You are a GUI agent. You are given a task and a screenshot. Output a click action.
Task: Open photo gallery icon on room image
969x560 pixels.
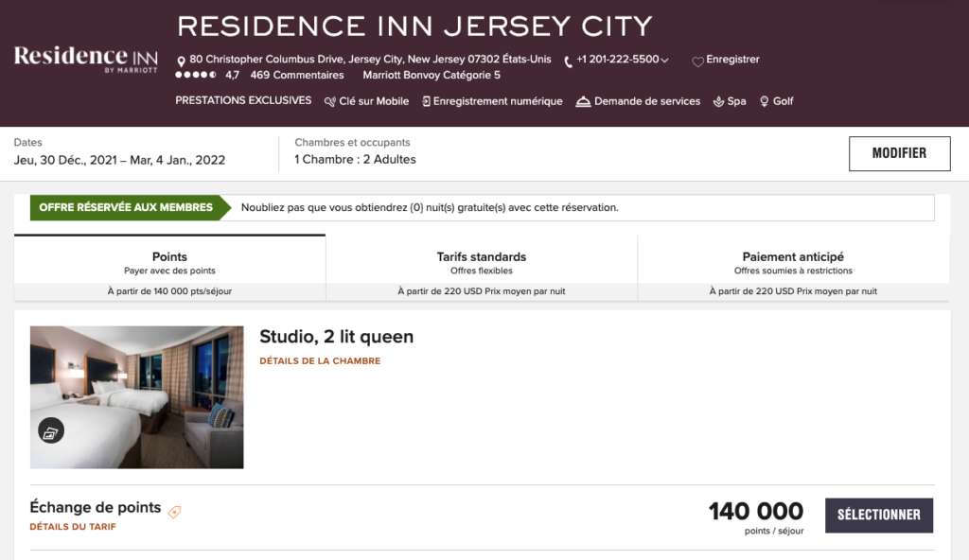[x=51, y=431]
